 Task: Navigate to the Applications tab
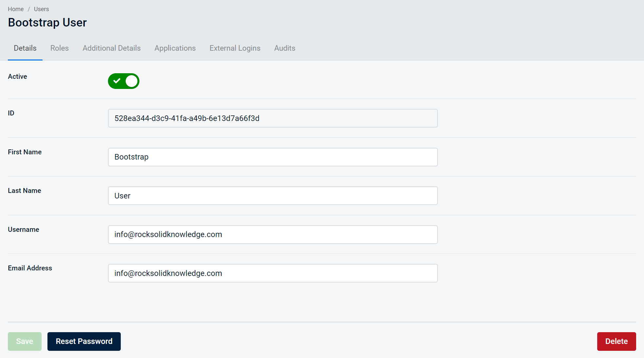coord(175,48)
